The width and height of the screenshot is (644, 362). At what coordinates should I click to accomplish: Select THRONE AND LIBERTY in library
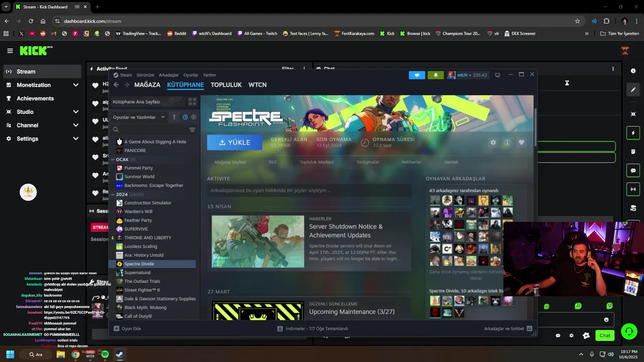click(153, 237)
